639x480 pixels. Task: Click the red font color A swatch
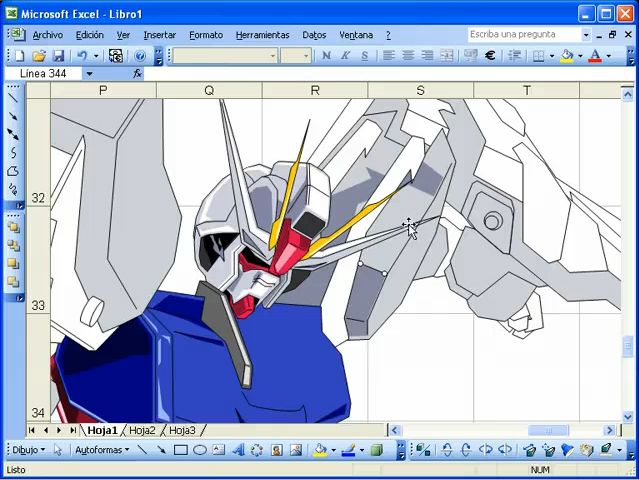click(595, 55)
